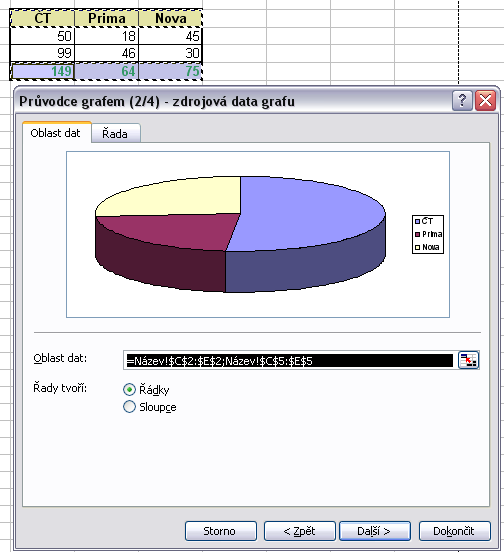Proceed with the Další button
The width and height of the screenshot is (504, 552).
tap(375, 531)
